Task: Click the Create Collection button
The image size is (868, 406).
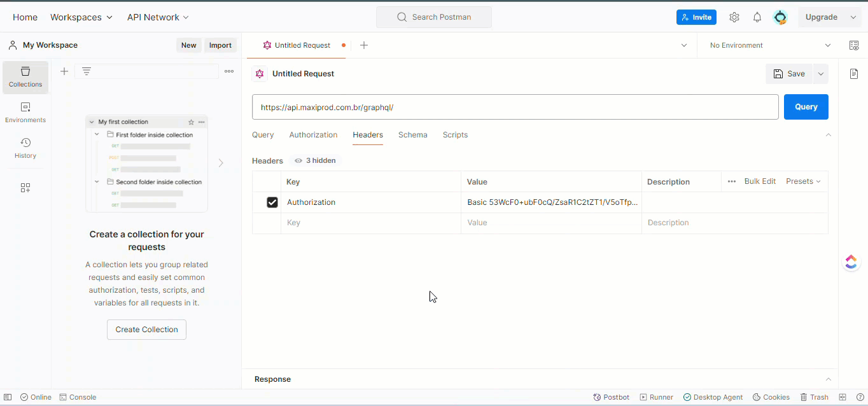Action: 146,330
